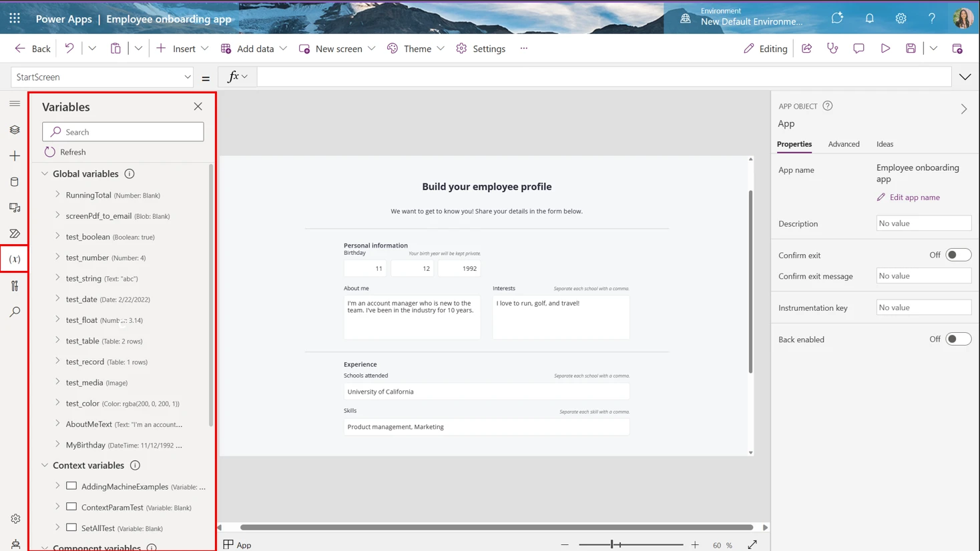Open the Data sources panel
Image resolution: width=980 pixels, height=551 pixels.
(x=15, y=181)
